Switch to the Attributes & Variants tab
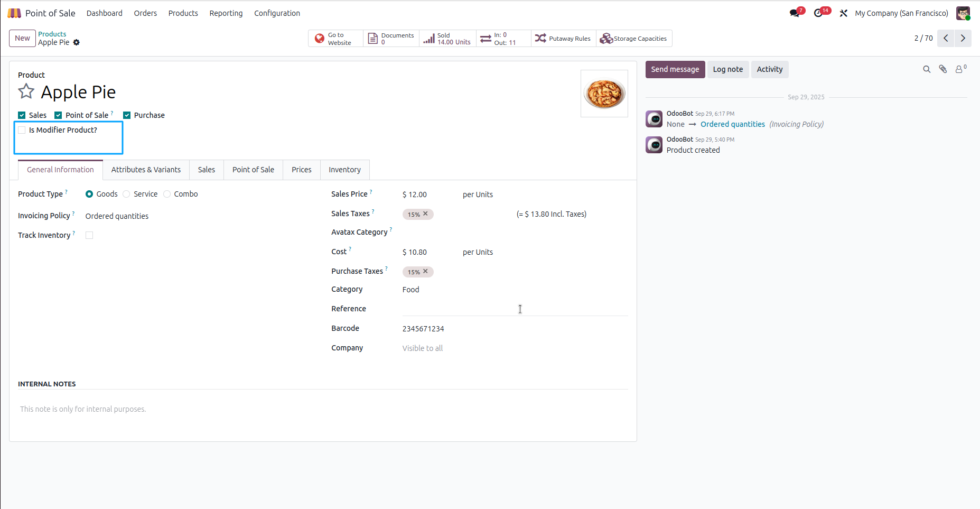This screenshot has width=980, height=509. [x=146, y=170]
